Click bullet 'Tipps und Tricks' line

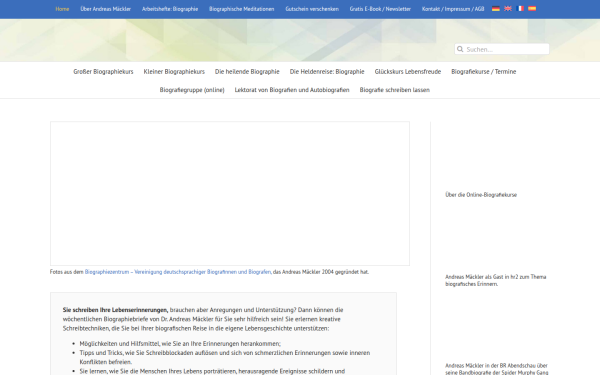pos(225,357)
